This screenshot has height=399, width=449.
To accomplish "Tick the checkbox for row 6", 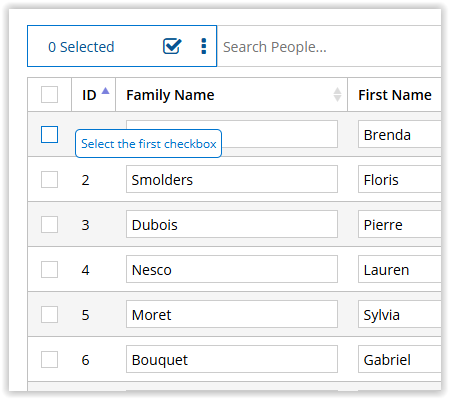I will pos(49,359).
